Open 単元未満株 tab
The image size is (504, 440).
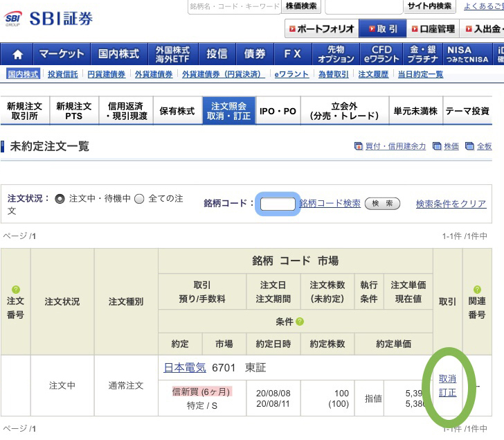coord(415,111)
